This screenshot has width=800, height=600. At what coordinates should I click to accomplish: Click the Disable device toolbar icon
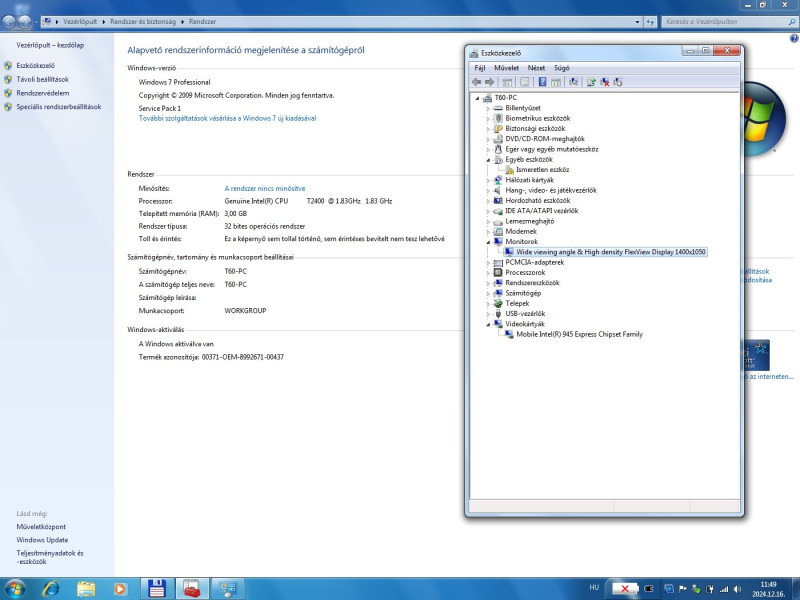[618, 82]
